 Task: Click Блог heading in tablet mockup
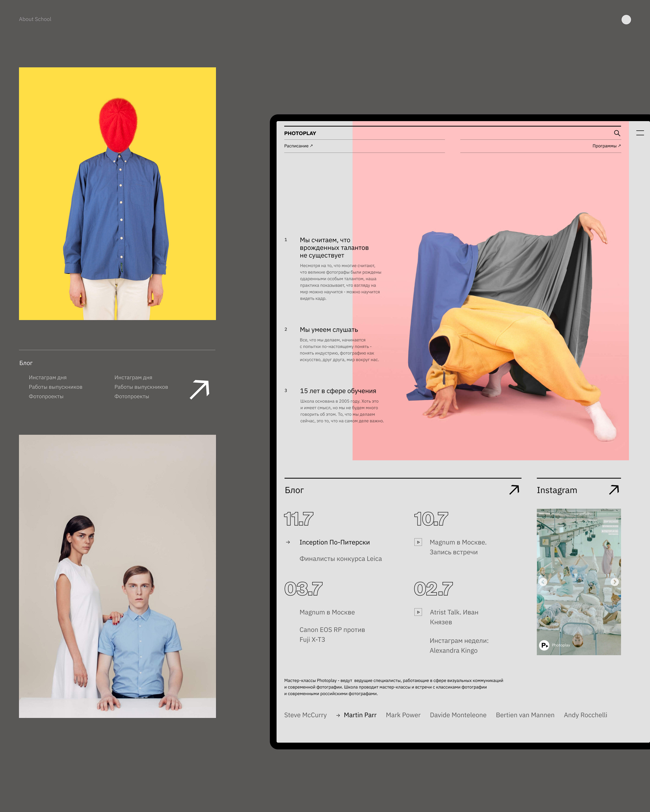294,490
